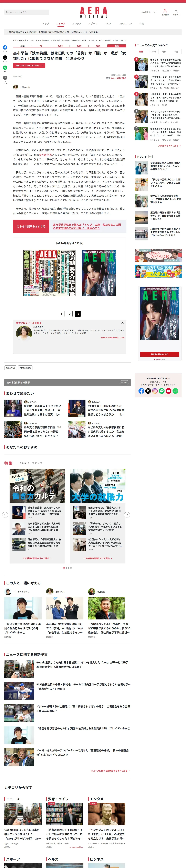Click 鴻上尚史 small avatar
The height and width of the screenshot is (868, 186).
92,591
